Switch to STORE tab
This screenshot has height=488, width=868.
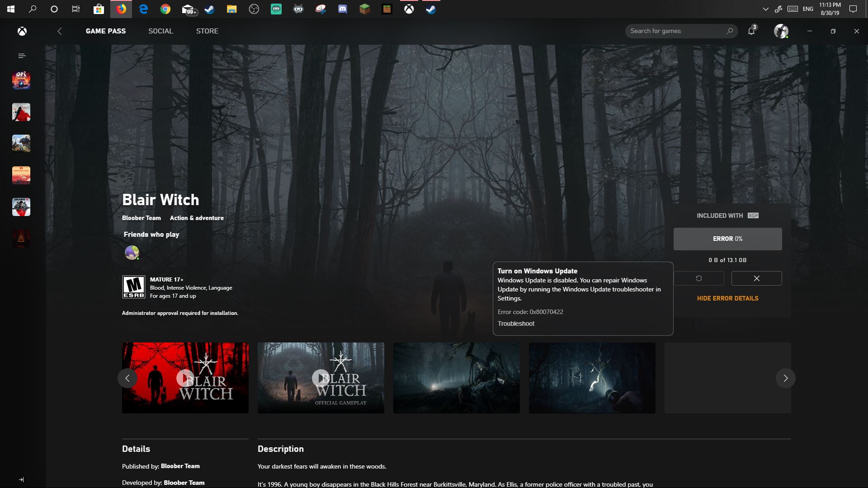click(207, 31)
